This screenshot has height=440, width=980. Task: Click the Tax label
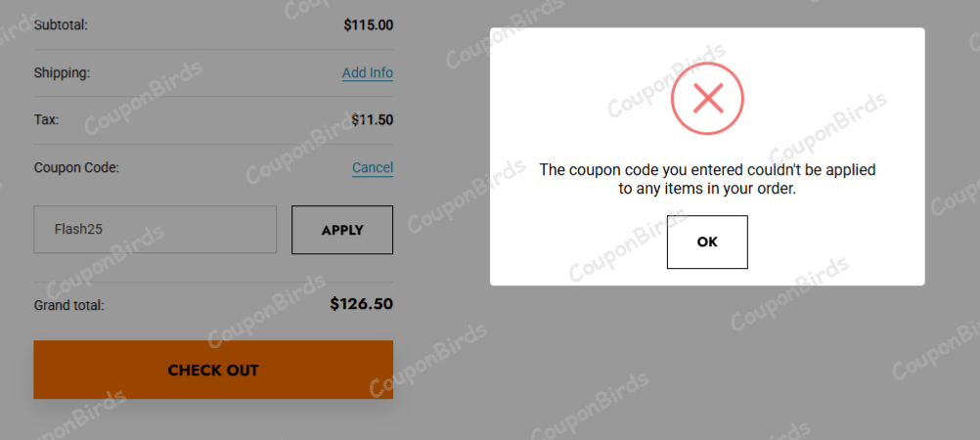point(46,119)
